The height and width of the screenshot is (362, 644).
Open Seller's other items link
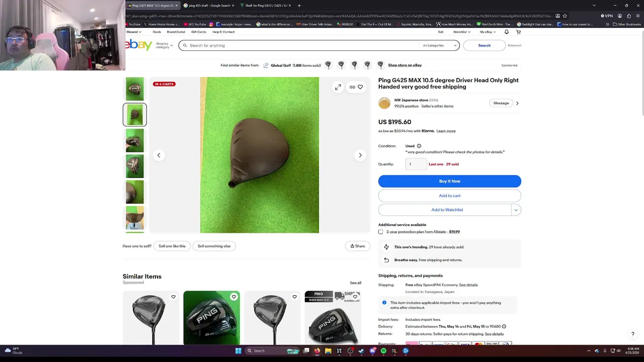pyautogui.click(x=437, y=106)
